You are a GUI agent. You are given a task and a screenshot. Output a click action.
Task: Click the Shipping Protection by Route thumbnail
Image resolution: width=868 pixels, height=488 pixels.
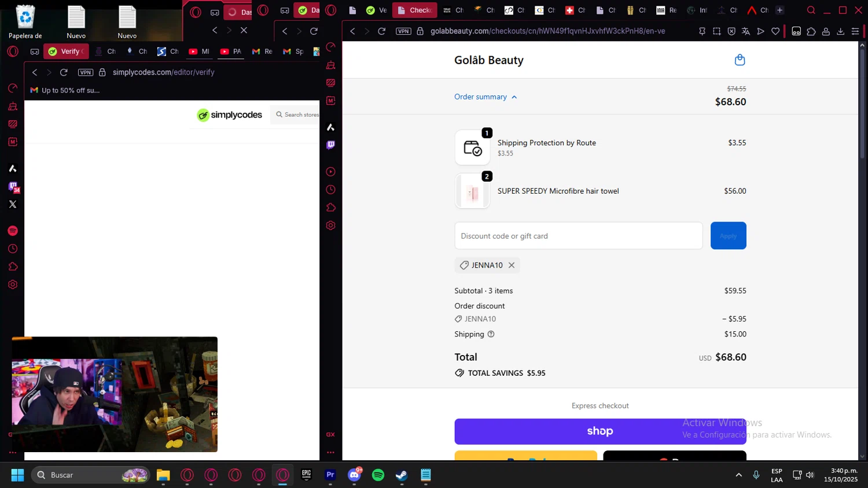click(x=472, y=147)
